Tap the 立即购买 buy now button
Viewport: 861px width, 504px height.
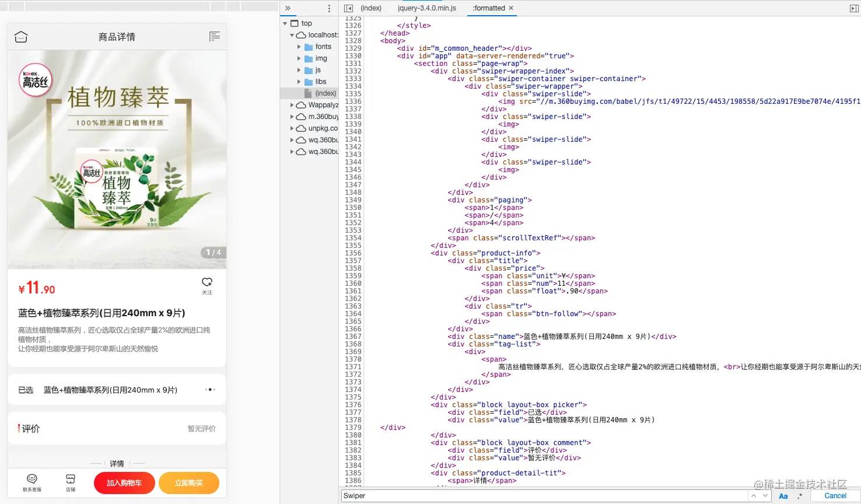(189, 483)
